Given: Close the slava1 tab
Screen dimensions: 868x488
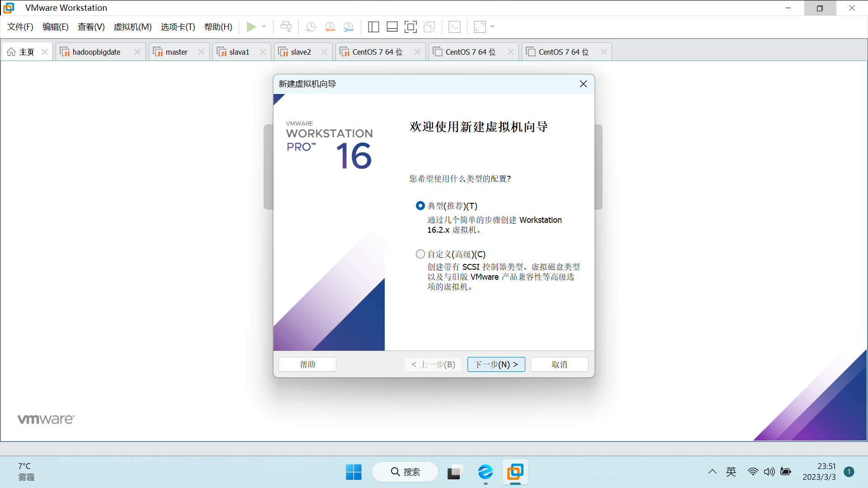Looking at the screenshot, I should coord(263,52).
